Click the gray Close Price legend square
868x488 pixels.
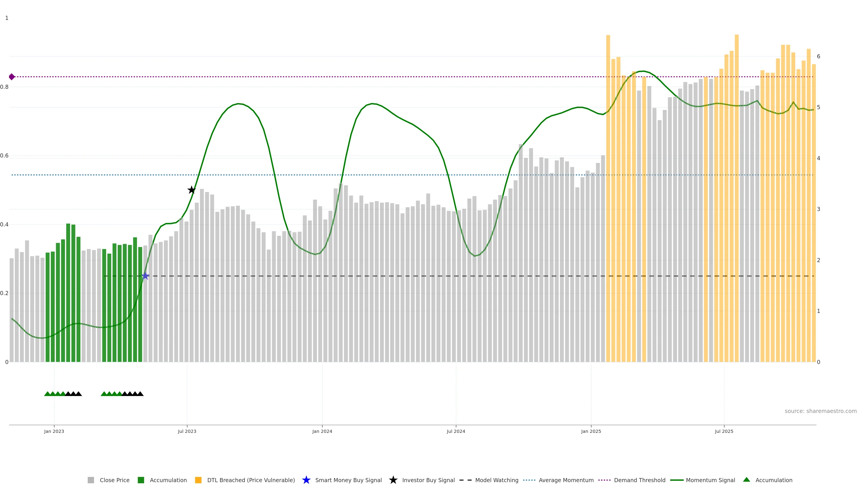[91, 480]
